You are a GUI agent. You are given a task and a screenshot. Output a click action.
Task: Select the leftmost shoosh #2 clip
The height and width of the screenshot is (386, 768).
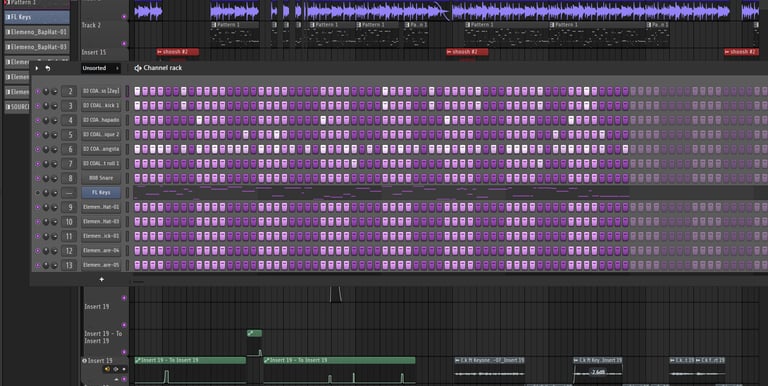(178, 52)
